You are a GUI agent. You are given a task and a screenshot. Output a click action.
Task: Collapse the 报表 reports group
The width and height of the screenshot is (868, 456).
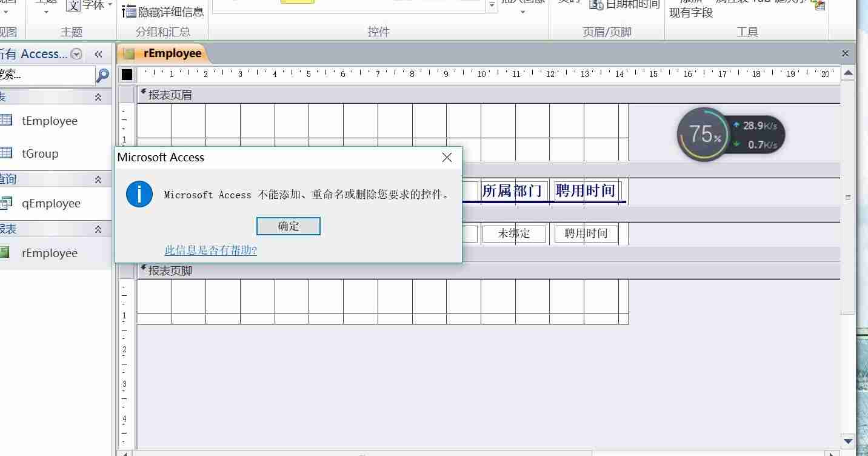98,229
